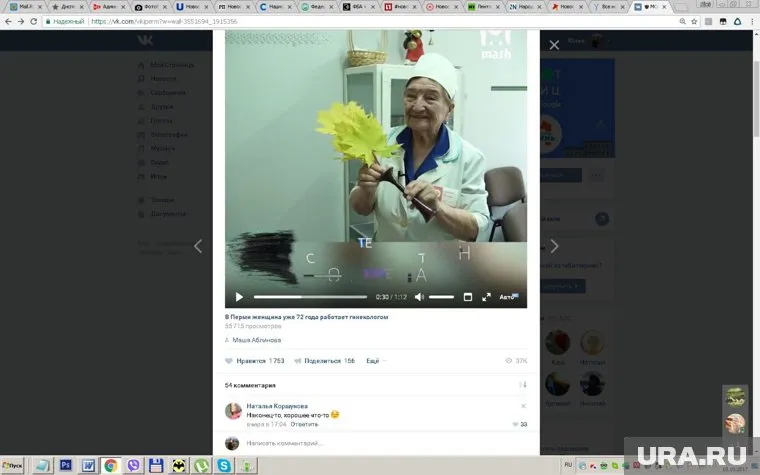Switch to the ФБА browser tab
The image size is (760, 475).
(359, 7)
